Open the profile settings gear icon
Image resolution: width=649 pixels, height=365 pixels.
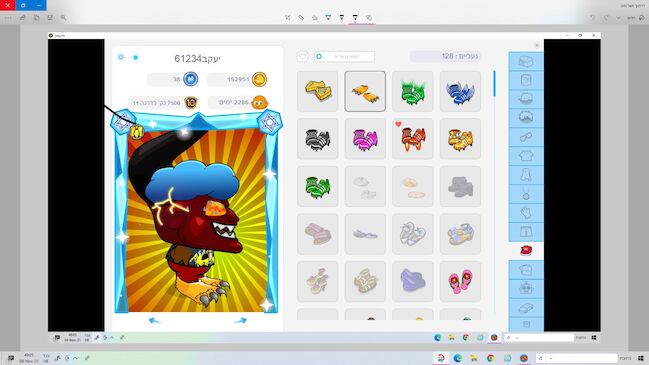click(121, 57)
